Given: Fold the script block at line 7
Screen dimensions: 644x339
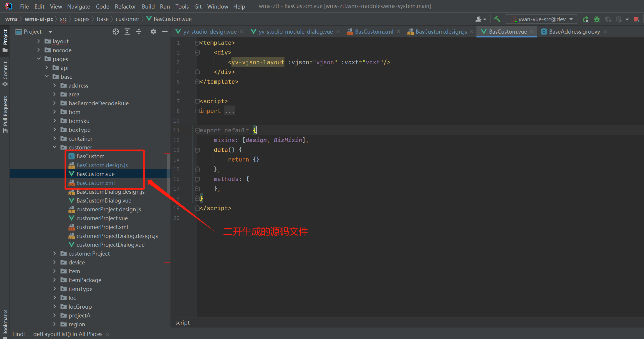Looking at the screenshot, I should pos(197,101).
